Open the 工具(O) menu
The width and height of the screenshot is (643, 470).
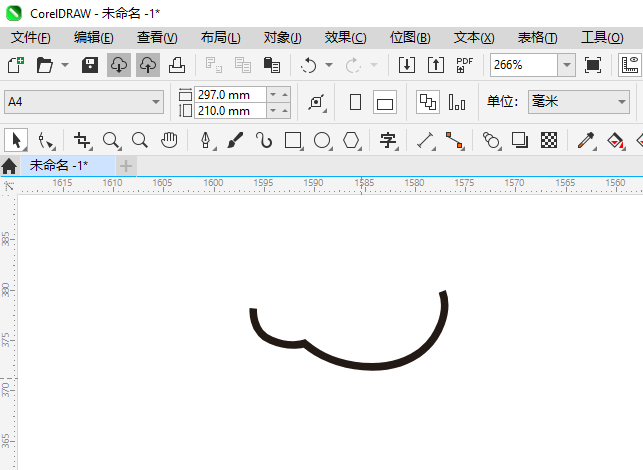(x=602, y=38)
